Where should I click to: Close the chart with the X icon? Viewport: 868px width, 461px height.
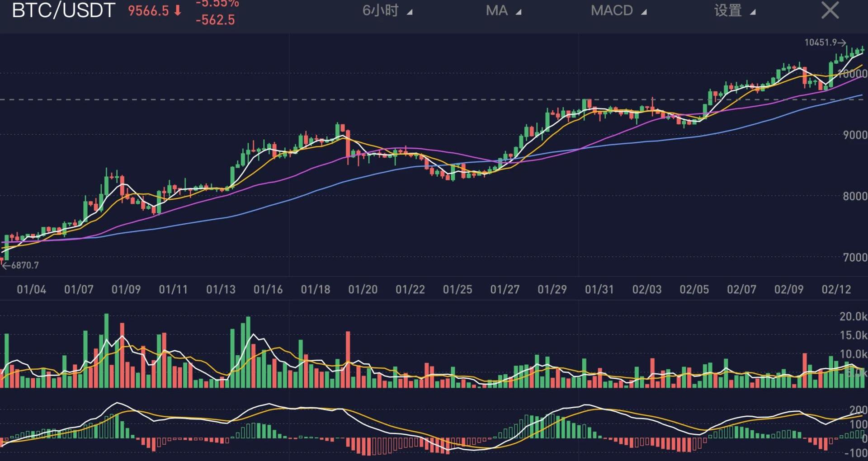point(830,10)
